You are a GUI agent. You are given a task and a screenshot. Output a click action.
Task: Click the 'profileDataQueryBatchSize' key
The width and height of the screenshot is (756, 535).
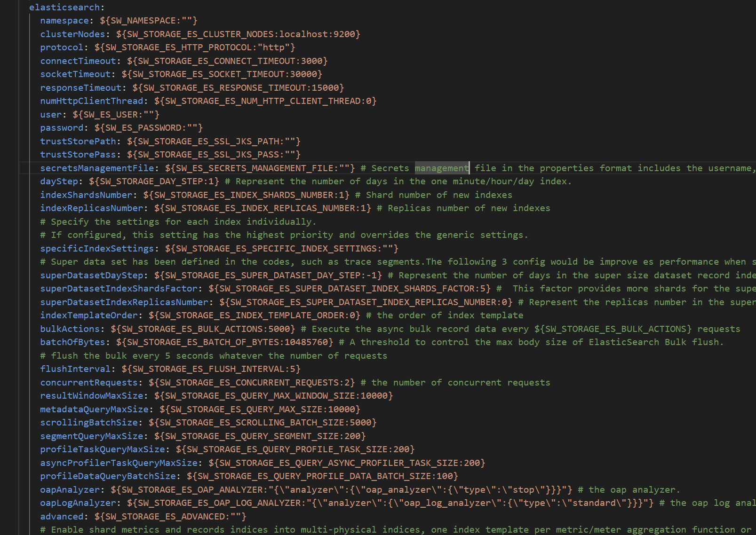108,476
